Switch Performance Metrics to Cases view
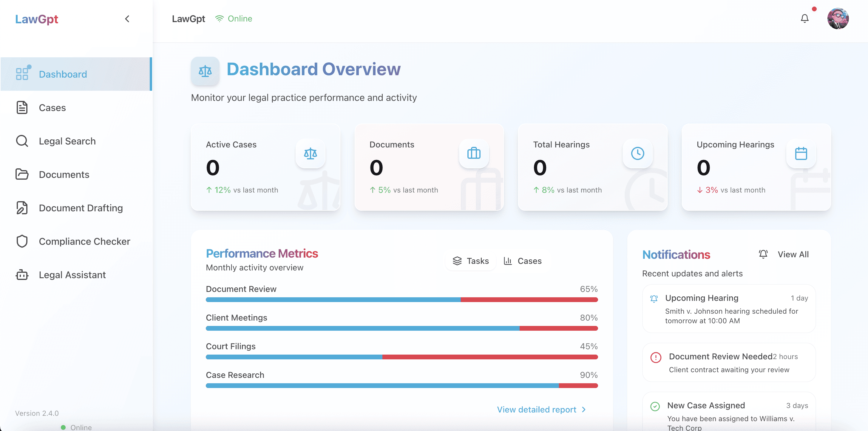868x431 pixels. tap(522, 261)
